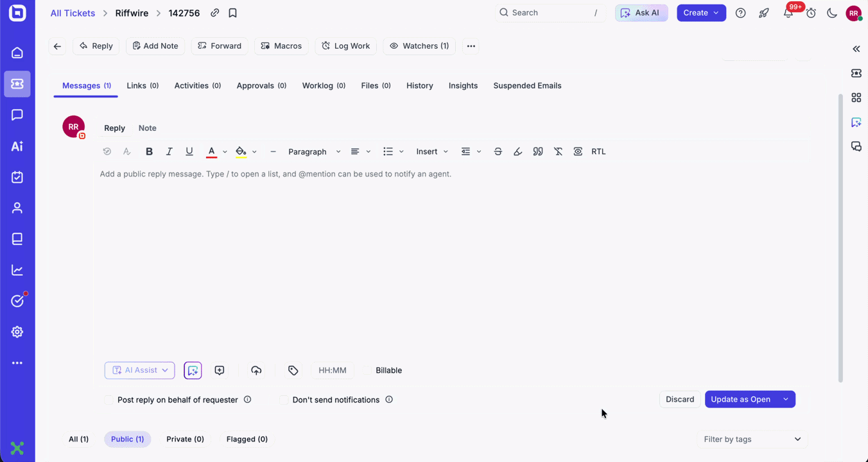This screenshot has height=462, width=868.
Task: Open the Suspended Emails tab
Action: (x=527, y=85)
